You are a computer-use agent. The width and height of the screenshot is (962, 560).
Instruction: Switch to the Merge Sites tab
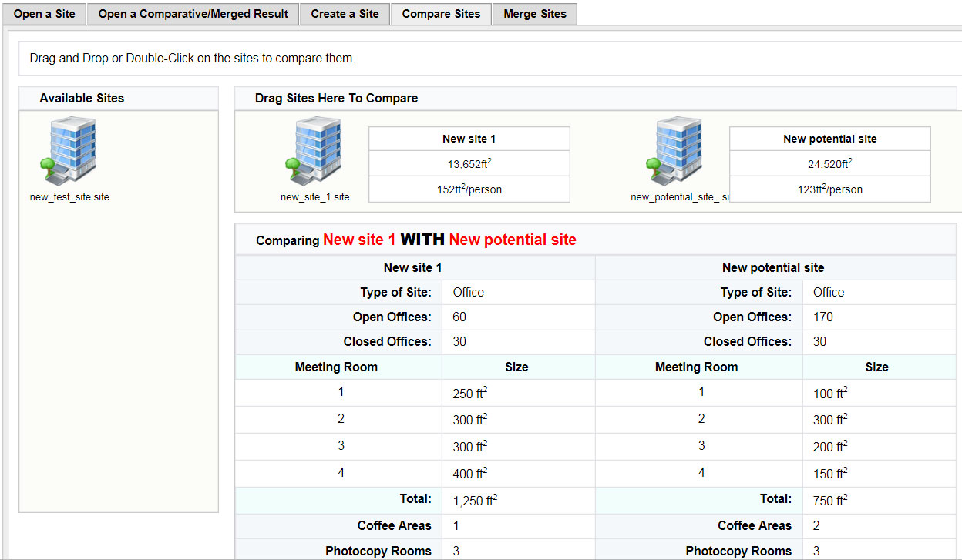534,14
